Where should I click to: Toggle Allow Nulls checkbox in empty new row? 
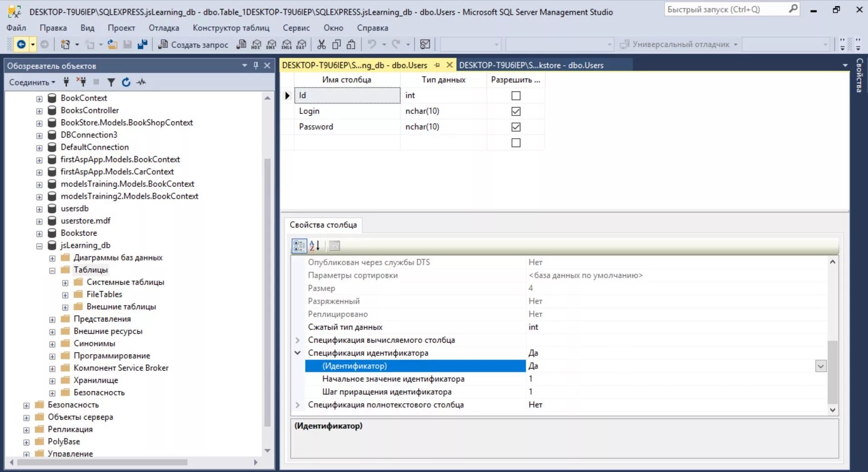516,143
